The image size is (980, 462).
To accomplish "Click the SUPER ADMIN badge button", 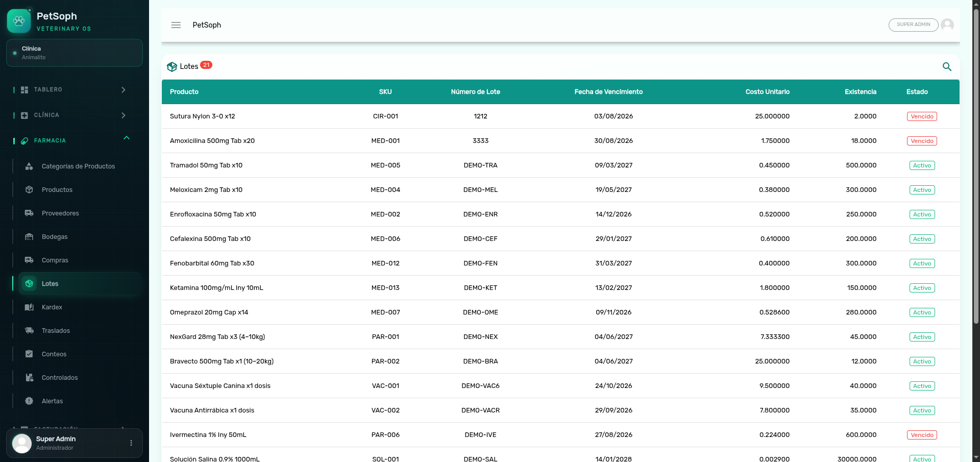I will coord(913,25).
